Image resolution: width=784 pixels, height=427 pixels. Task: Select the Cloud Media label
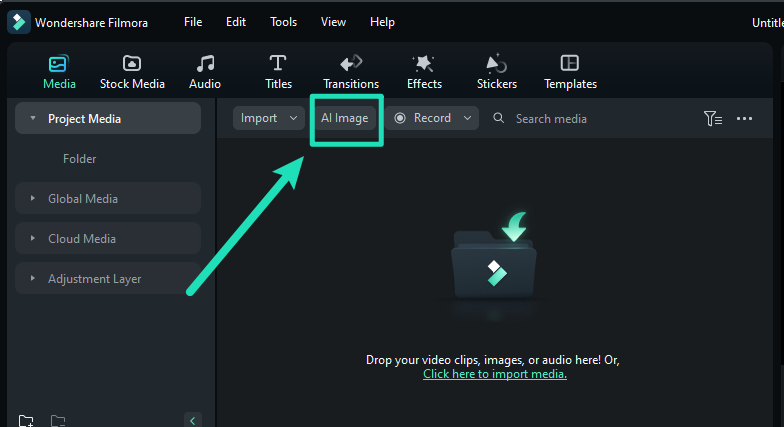[x=82, y=238]
